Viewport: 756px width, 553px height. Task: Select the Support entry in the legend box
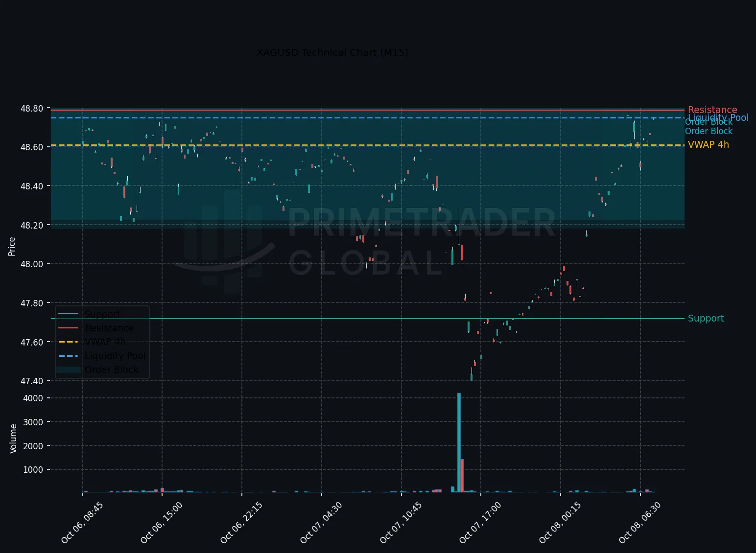click(102, 314)
